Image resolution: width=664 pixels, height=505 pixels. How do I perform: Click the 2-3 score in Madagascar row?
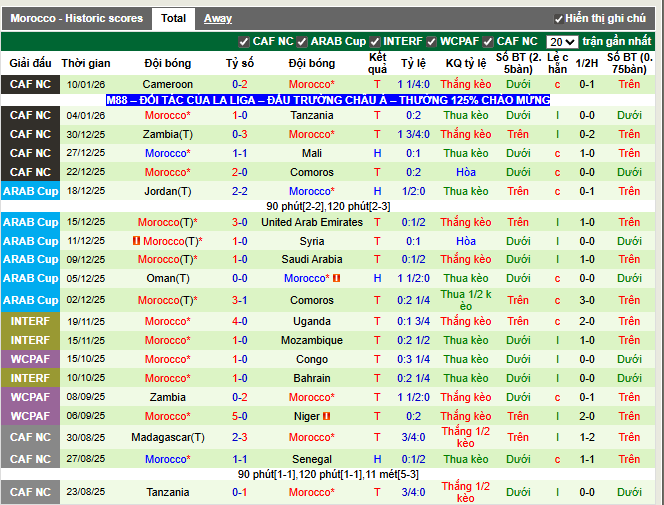pos(240,437)
